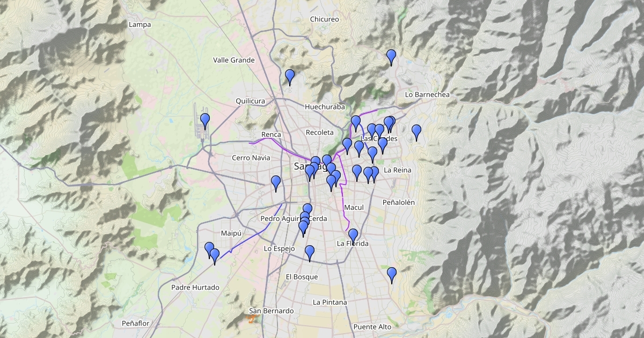Click the Lampa place label

click(x=140, y=25)
